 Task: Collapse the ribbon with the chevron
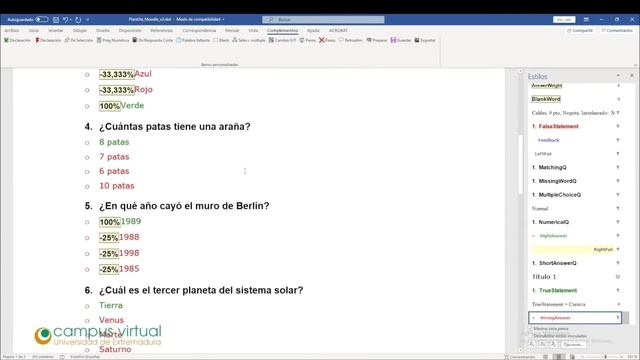point(635,65)
